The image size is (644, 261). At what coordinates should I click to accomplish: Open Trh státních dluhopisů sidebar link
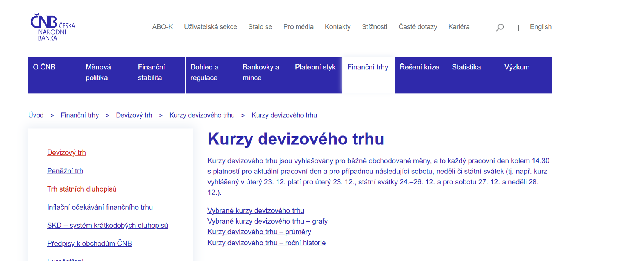pyautogui.click(x=81, y=189)
